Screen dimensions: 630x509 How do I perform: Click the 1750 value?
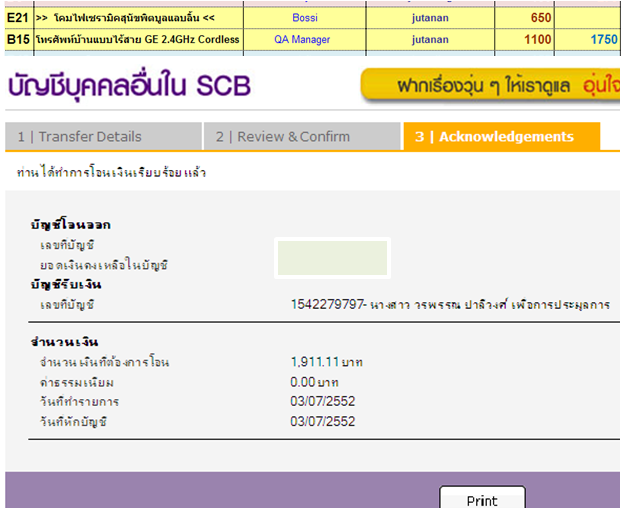point(604,39)
